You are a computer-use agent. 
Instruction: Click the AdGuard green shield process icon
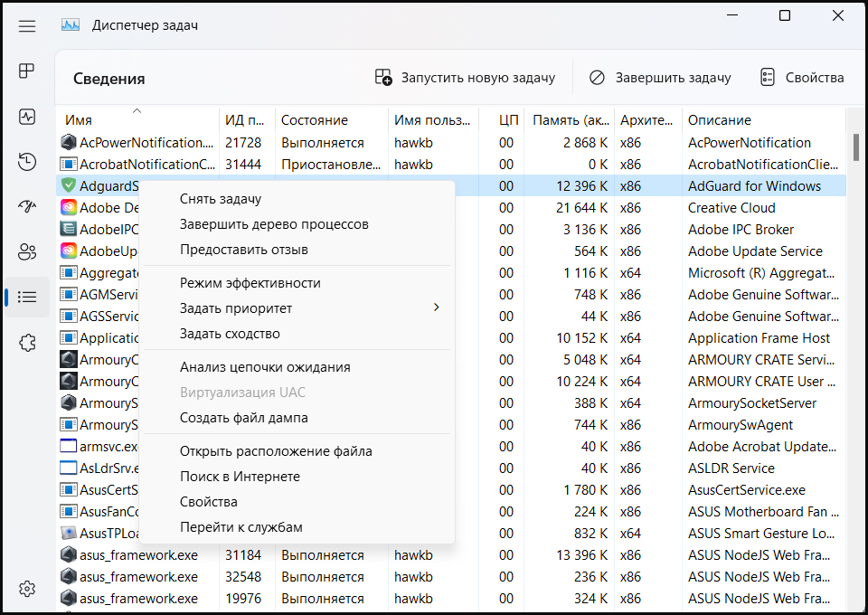tap(68, 185)
